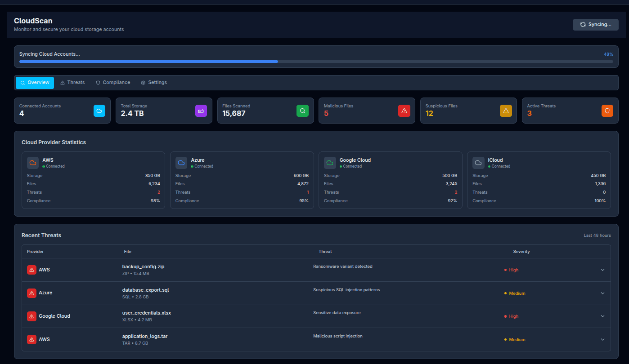This screenshot has height=364, width=629.
Task: Select the AWS cloud provider icon
Action: [32, 163]
